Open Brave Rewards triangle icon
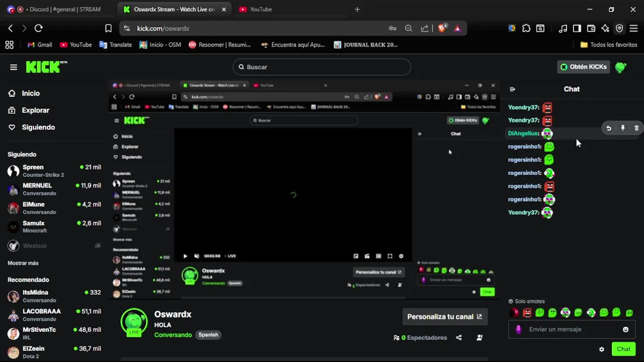The height and width of the screenshot is (362, 644). coord(457,29)
